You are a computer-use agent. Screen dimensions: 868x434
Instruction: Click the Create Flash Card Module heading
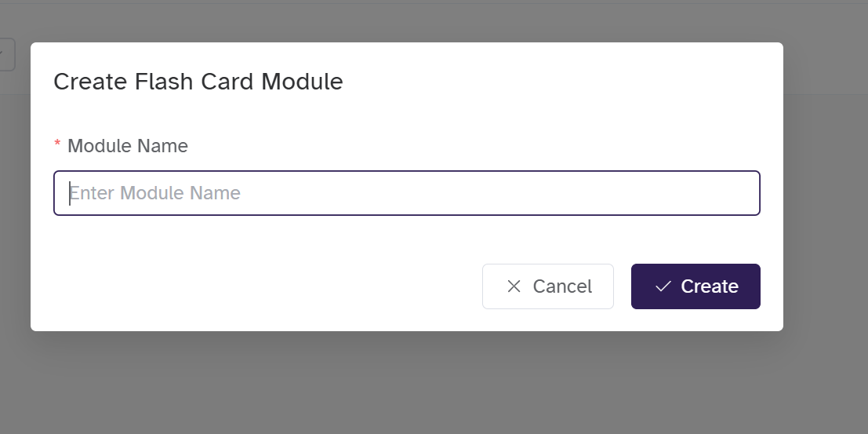pos(198,82)
